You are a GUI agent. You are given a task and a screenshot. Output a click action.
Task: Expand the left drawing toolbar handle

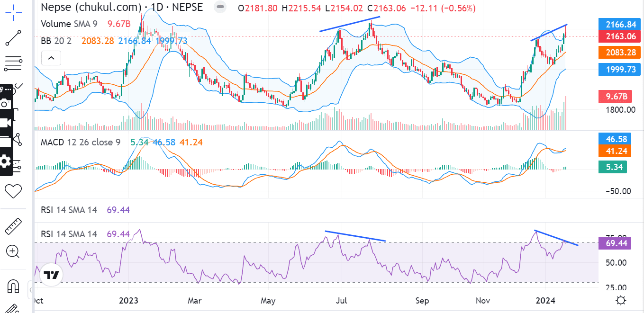coord(30,289)
